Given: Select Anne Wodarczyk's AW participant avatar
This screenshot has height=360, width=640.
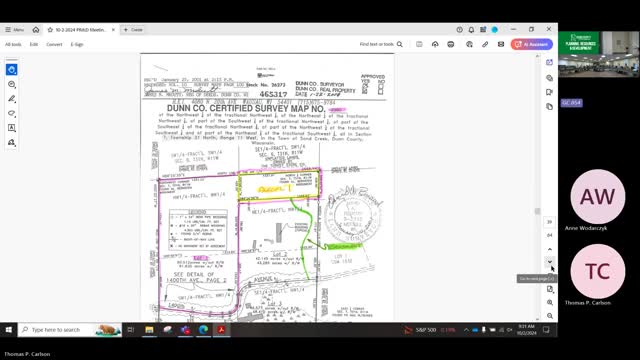Looking at the screenshot, I should click(x=598, y=197).
